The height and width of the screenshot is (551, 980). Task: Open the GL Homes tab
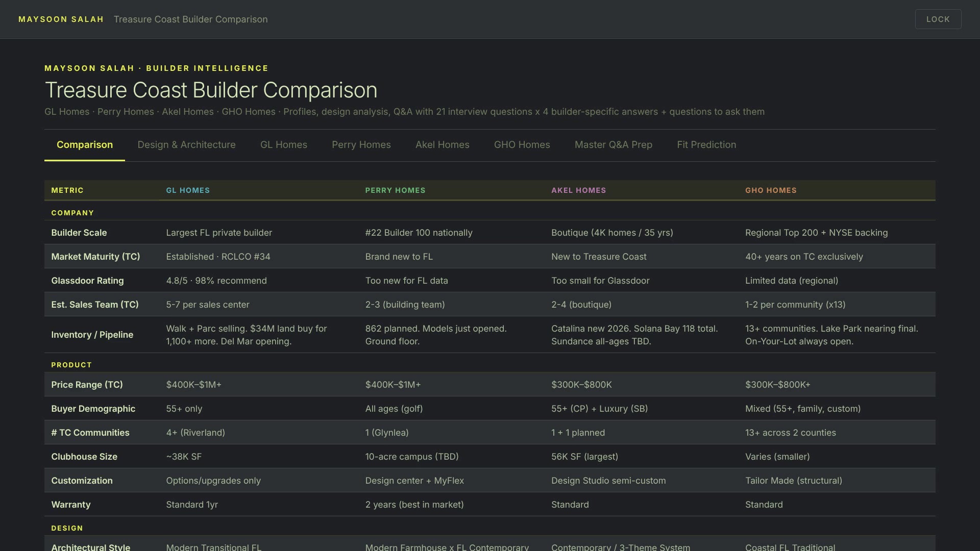(284, 145)
